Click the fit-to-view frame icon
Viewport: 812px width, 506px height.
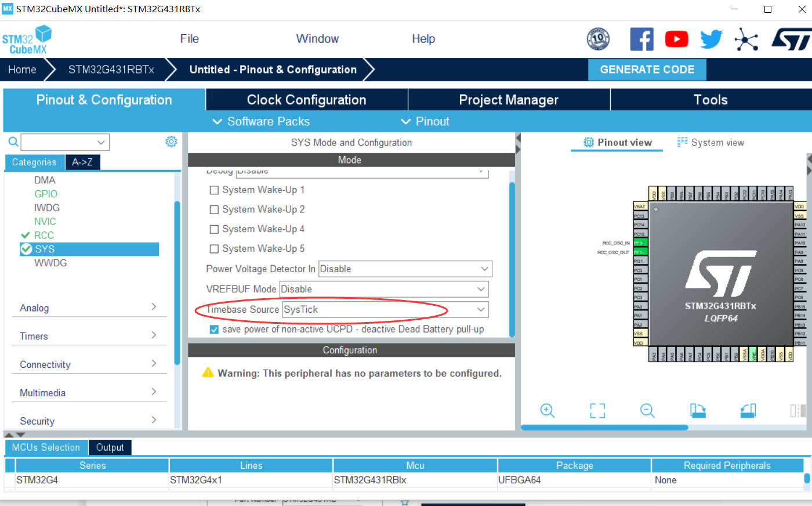597,411
